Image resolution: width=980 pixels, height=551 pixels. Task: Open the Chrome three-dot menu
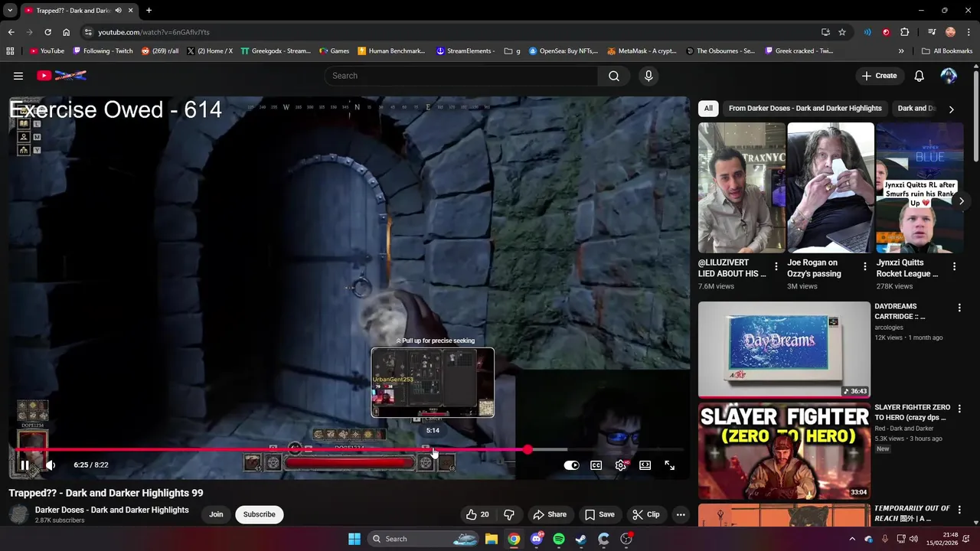click(x=969, y=32)
